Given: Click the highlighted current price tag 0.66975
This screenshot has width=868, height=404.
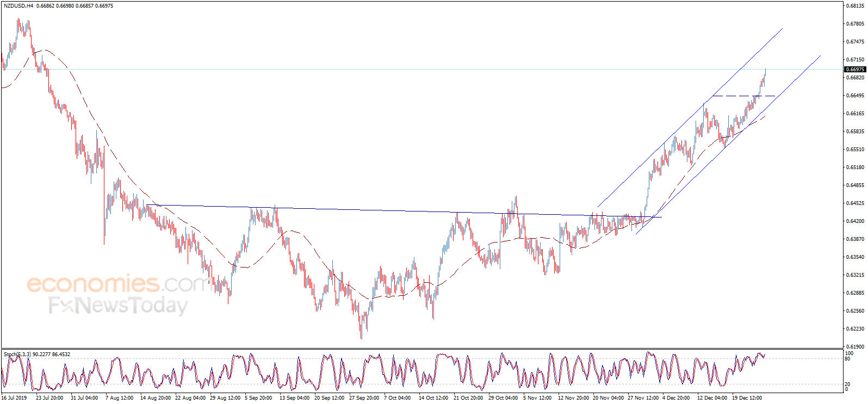Looking at the screenshot, I should point(855,70).
